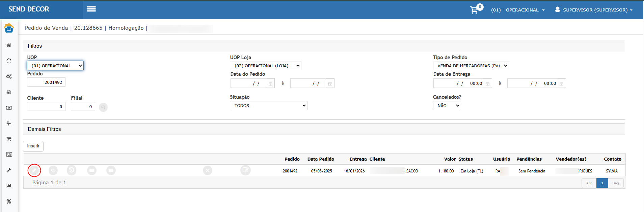Click the Inserir button
The height and width of the screenshot is (212, 644).
tap(33, 146)
